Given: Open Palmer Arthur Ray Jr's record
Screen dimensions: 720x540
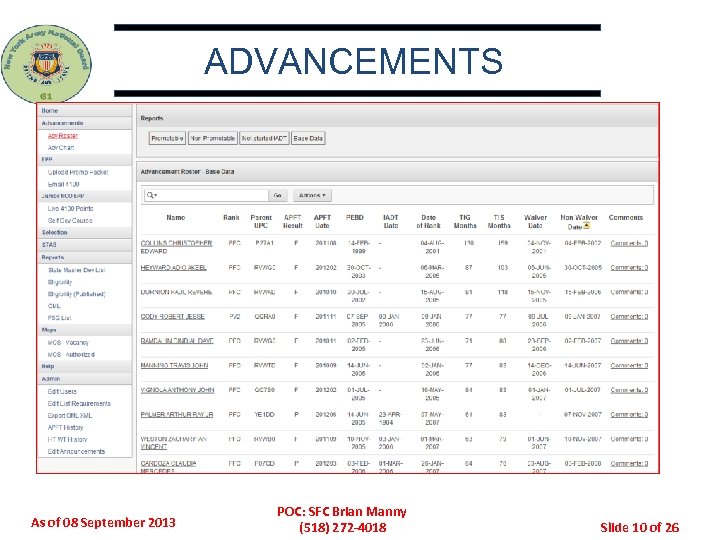Looking at the screenshot, I should [x=177, y=415].
